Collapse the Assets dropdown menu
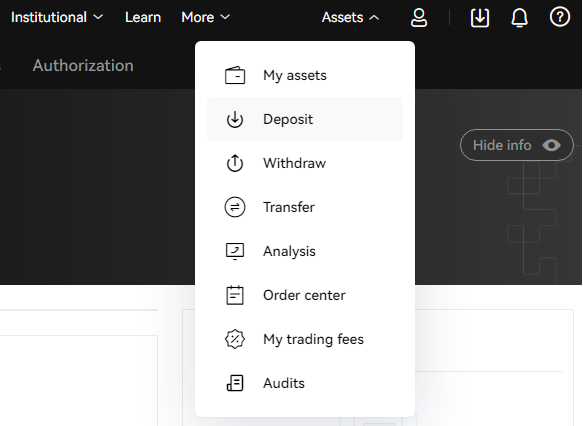The height and width of the screenshot is (426, 583). click(x=350, y=17)
